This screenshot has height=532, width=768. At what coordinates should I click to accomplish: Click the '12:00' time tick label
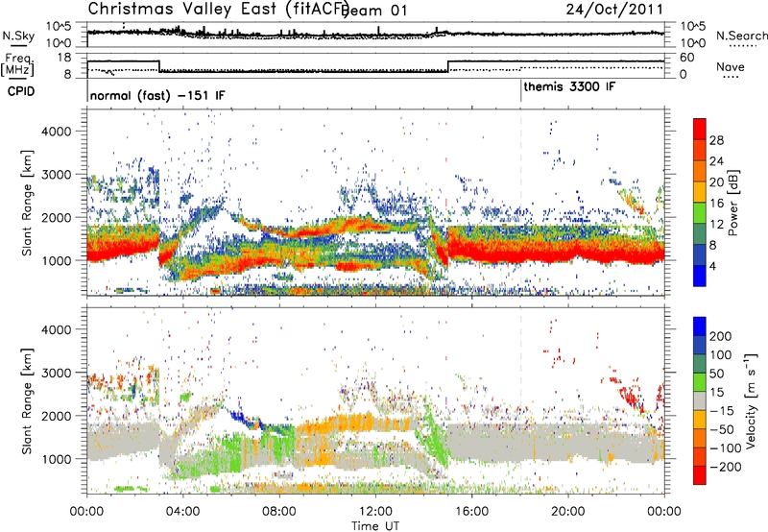coord(375,512)
